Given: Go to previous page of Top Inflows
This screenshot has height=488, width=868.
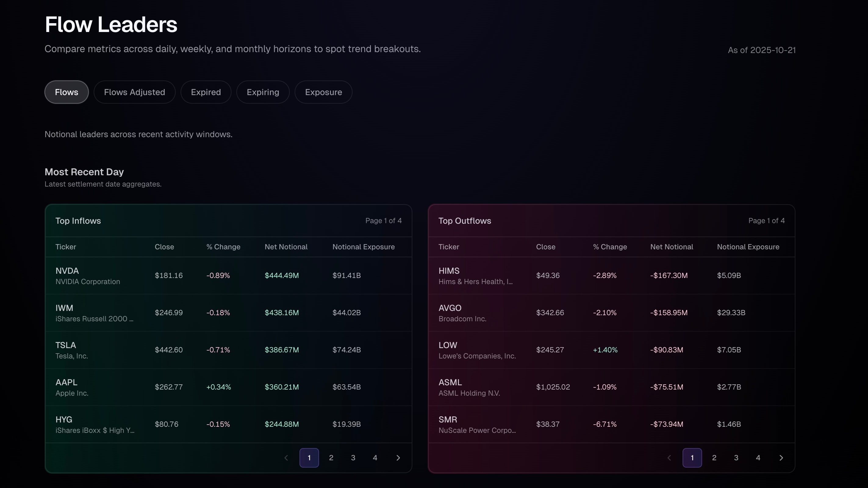Looking at the screenshot, I should [x=286, y=458].
